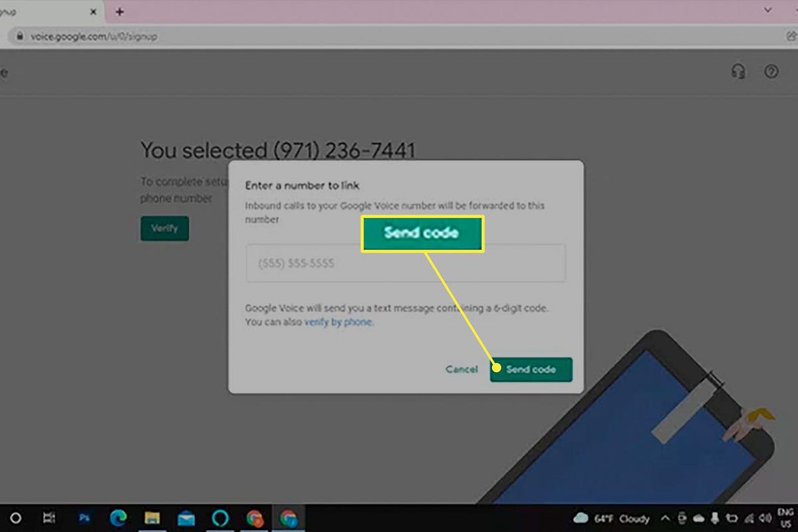Open a new browser tab with plus
This screenshot has width=798, height=532.
(120, 11)
